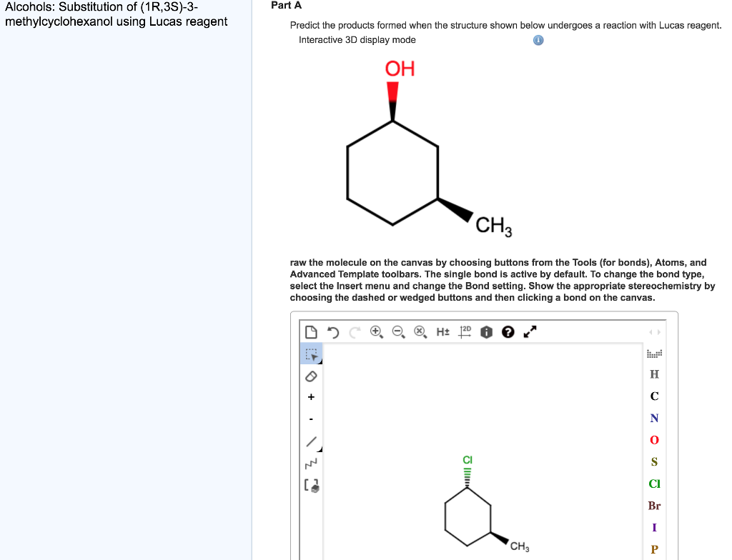
Task: Expand the redo history control
Action: (354, 331)
